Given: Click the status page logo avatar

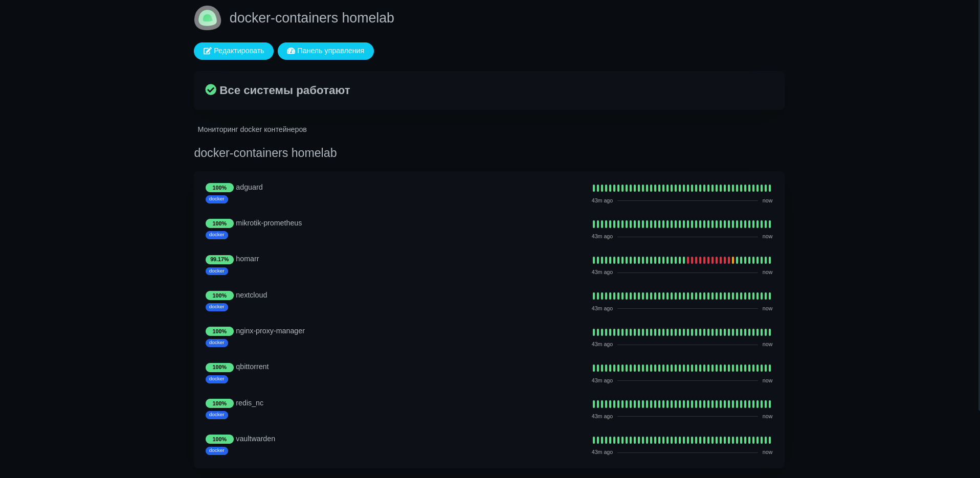Looking at the screenshot, I should [x=208, y=18].
